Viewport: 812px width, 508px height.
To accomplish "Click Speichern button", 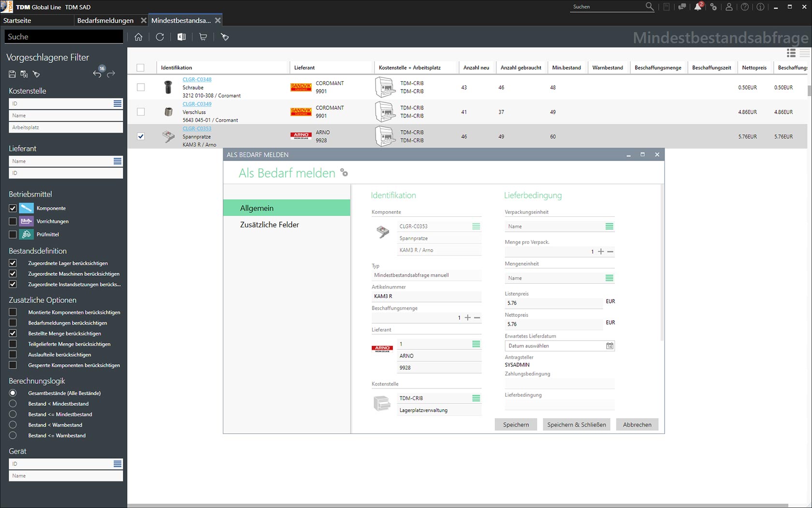I will click(x=516, y=424).
